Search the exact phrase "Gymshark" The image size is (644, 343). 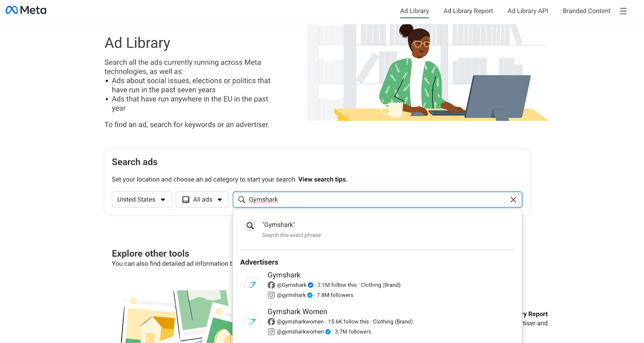(279, 225)
